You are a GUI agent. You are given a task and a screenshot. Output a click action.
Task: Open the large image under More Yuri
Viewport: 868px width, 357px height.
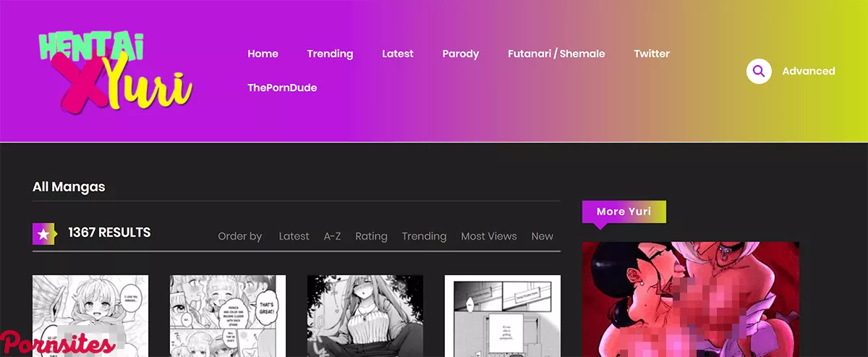690,298
